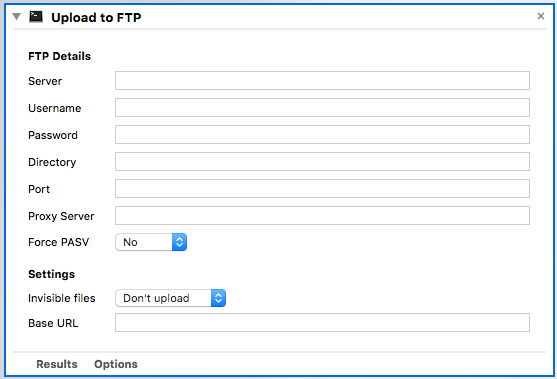
Task: Click into the Username text box
Action: click(x=322, y=108)
